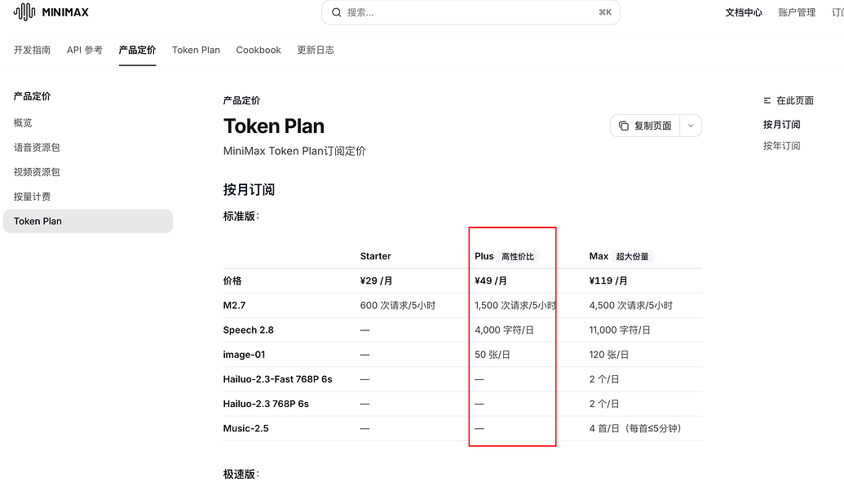The image size is (844, 504).
Task: Open the 开发指南 tab
Action: click(33, 50)
